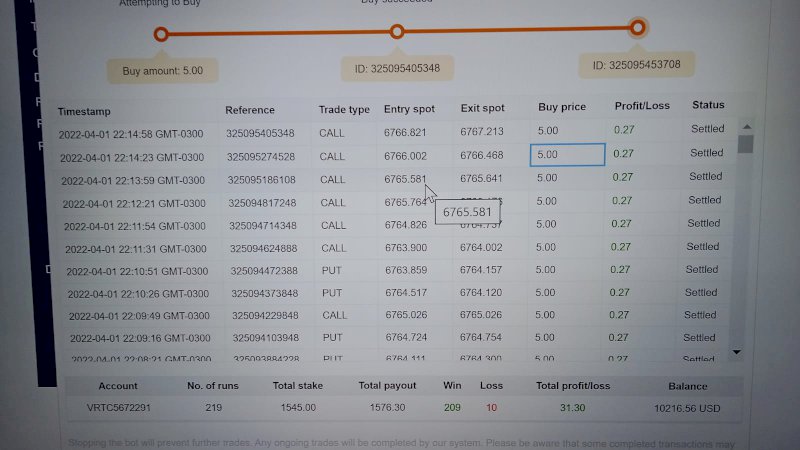Click exit spot '6767.213'
This screenshot has height=450, width=800.
[x=482, y=132]
